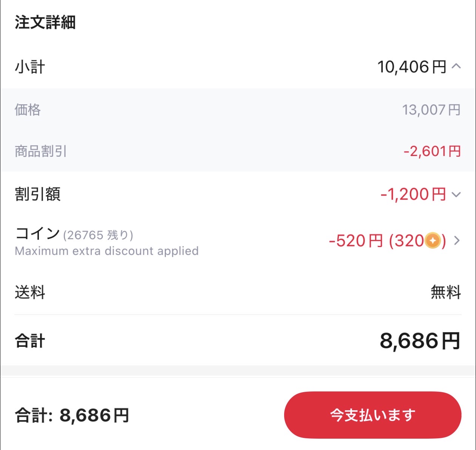The image size is (476, 450).
Task: Click the 送料 shipping row
Action: click(x=30, y=292)
